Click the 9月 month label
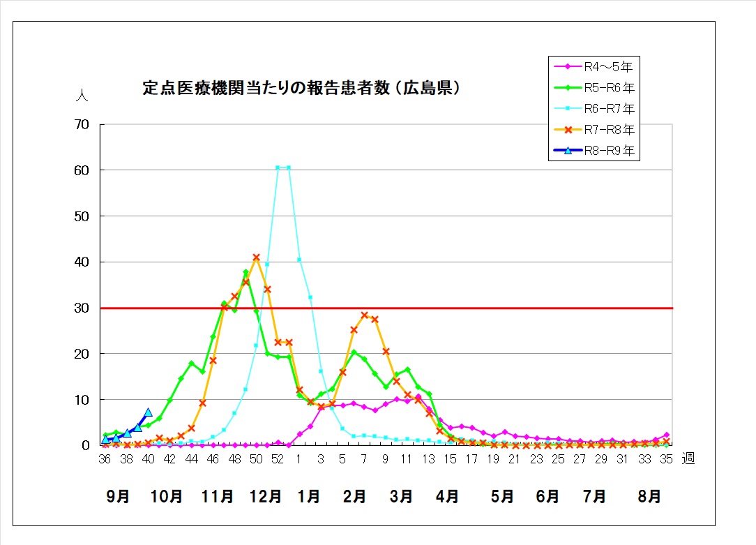 coord(118,496)
